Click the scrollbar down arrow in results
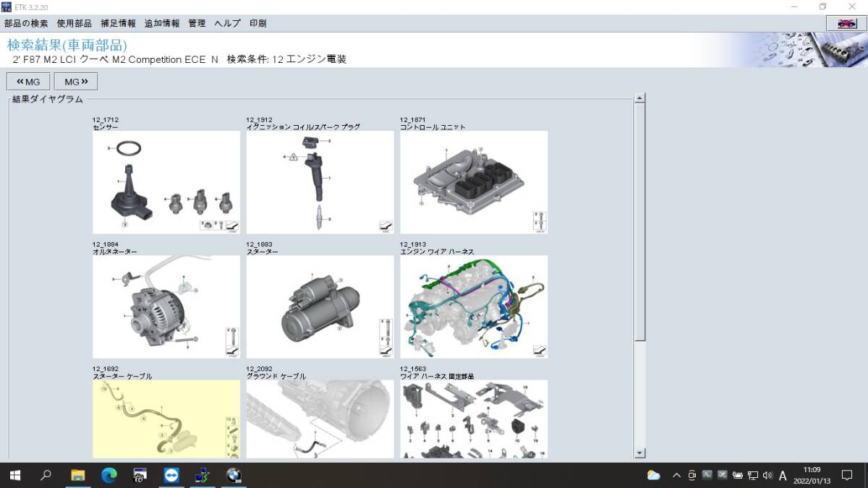This screenshot has height=488, width=868. coord(639,453)
